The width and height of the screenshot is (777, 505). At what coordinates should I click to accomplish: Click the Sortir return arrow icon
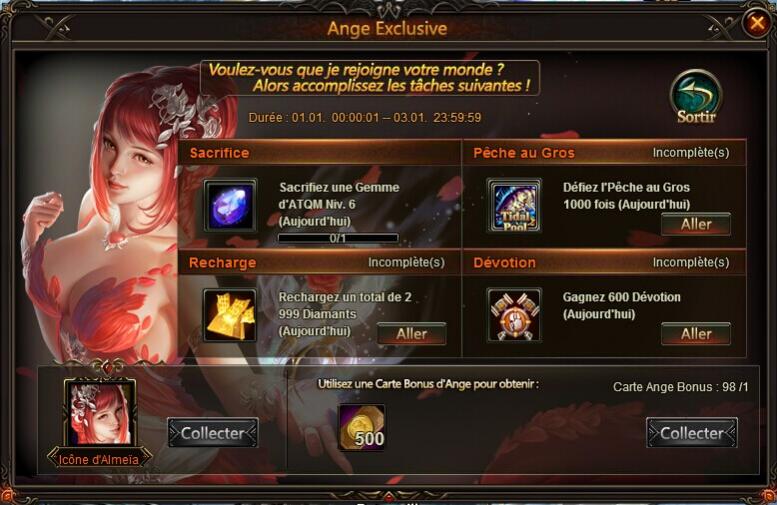pyautogui.click(x=696, y=97)
